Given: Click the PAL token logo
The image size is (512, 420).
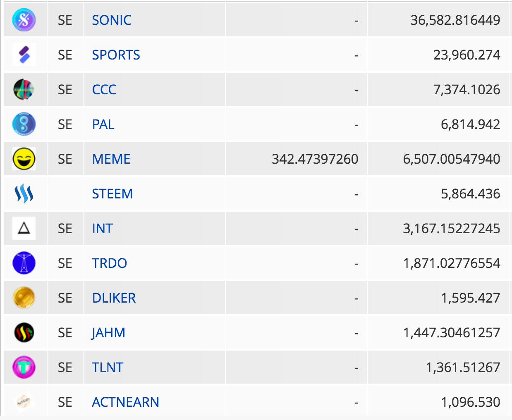Looking at the screenshot, I should 24,124.
